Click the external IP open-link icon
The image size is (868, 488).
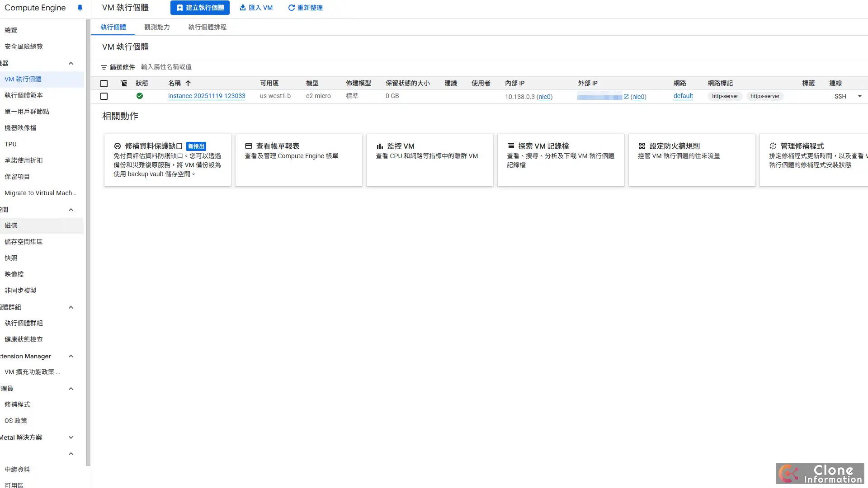(626, 97)
